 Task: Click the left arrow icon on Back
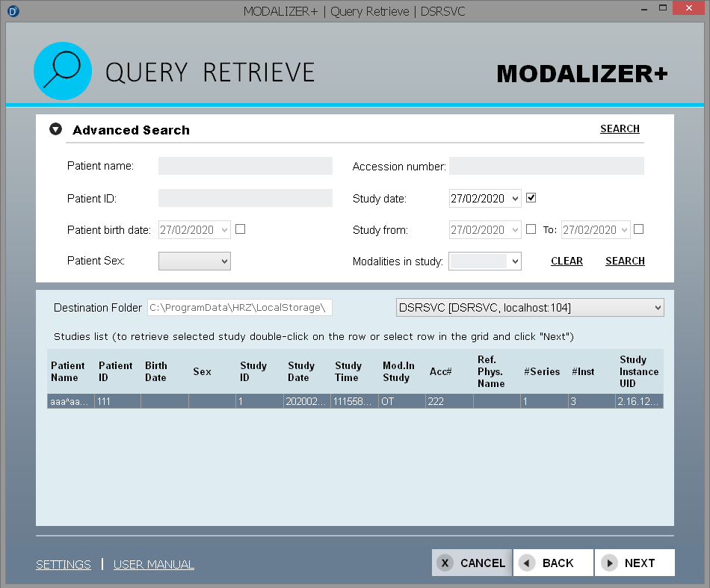pyautogui.click(x=527, y=563)
